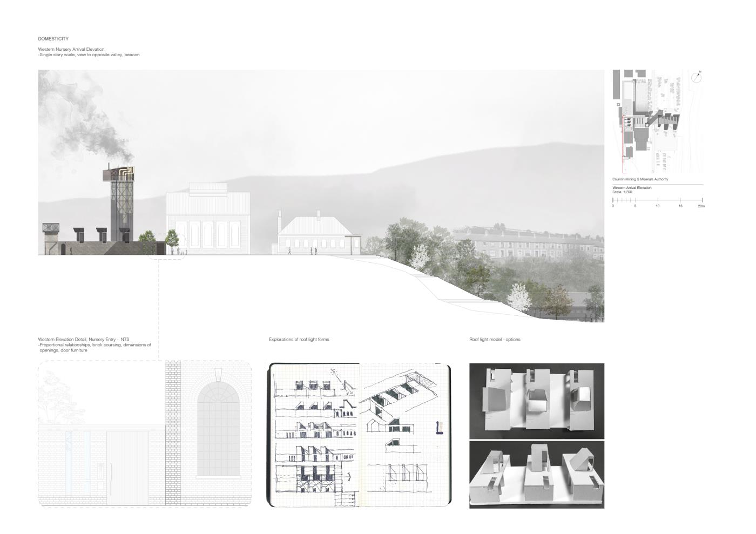
Task: Select the keystone above the arched window
Action: 218,374
